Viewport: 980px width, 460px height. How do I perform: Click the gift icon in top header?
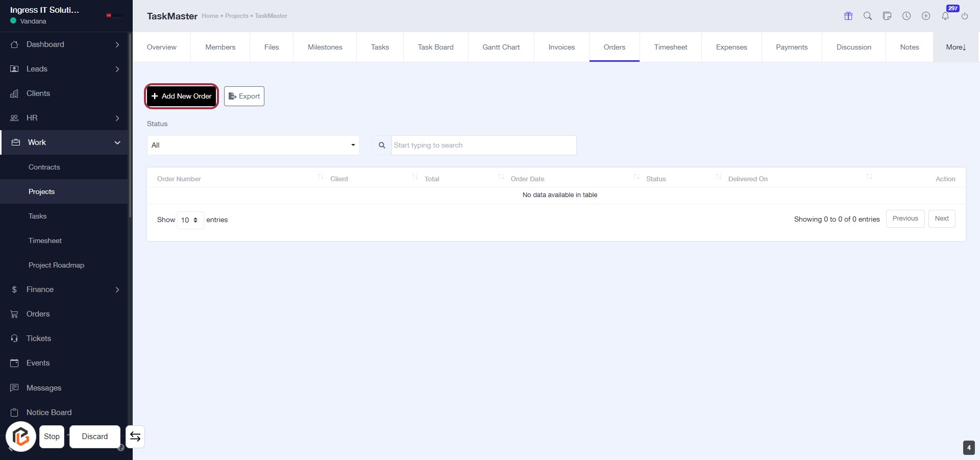click(848, 16)
